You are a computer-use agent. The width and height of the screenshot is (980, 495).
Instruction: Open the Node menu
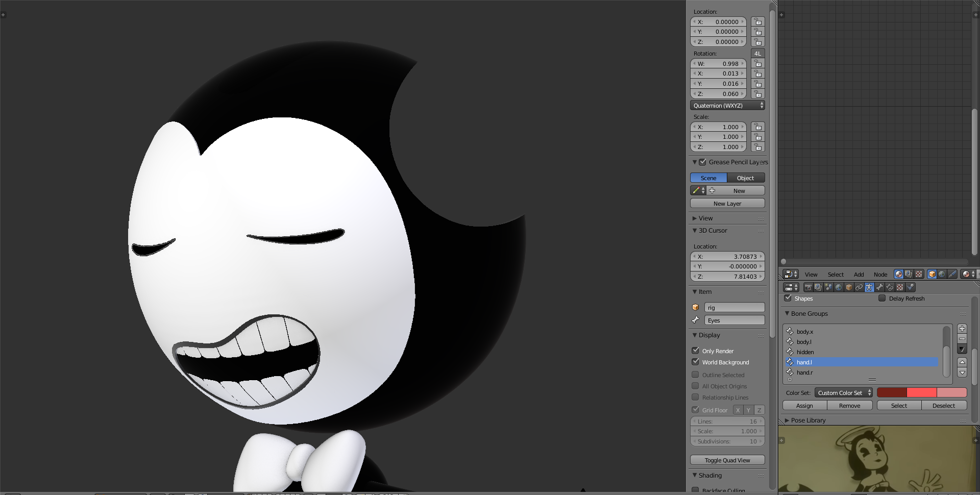point(880,275)
